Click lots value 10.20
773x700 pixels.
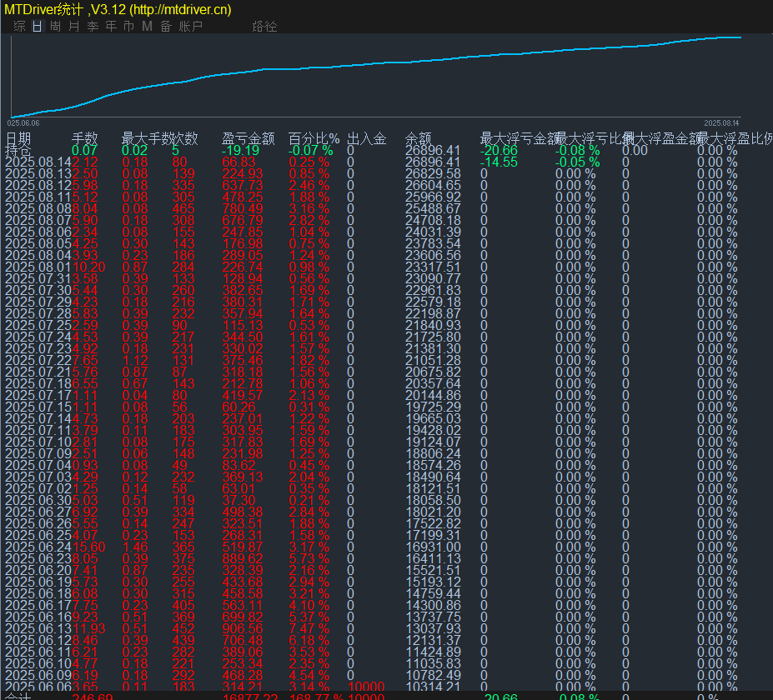click(88, 267)
